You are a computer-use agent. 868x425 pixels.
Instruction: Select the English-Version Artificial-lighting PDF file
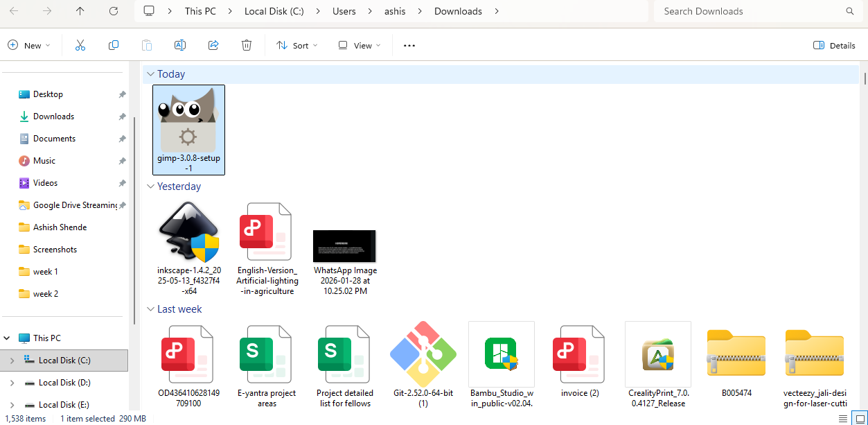click(267, 249)
